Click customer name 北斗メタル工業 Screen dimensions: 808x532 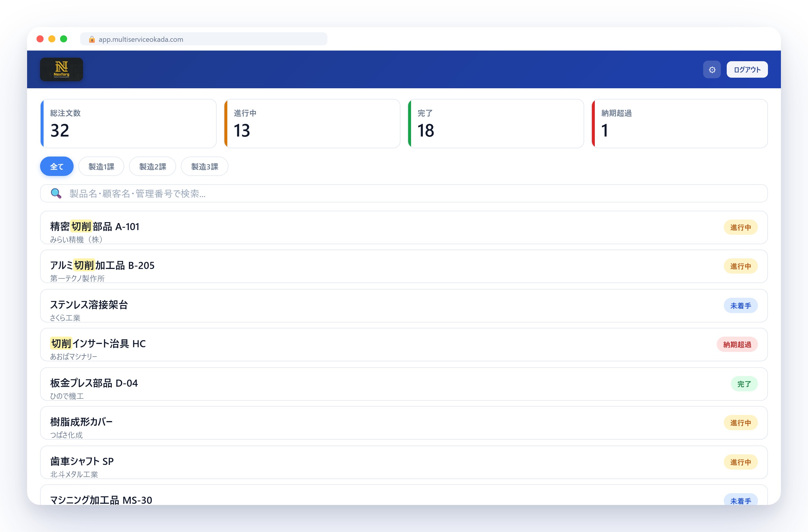click(x=74, y=474)
